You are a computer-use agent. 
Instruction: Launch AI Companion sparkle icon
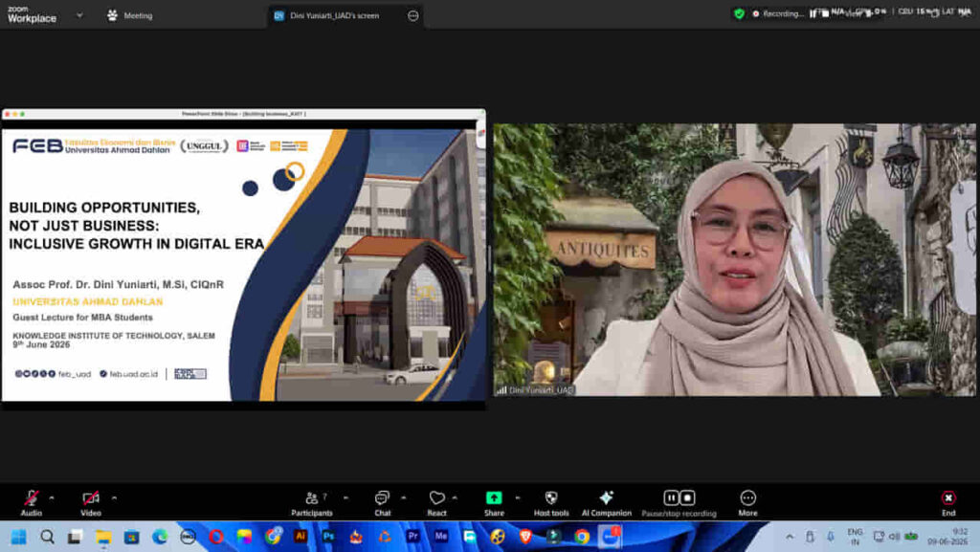pyautogui.click(x=606, y=503)
